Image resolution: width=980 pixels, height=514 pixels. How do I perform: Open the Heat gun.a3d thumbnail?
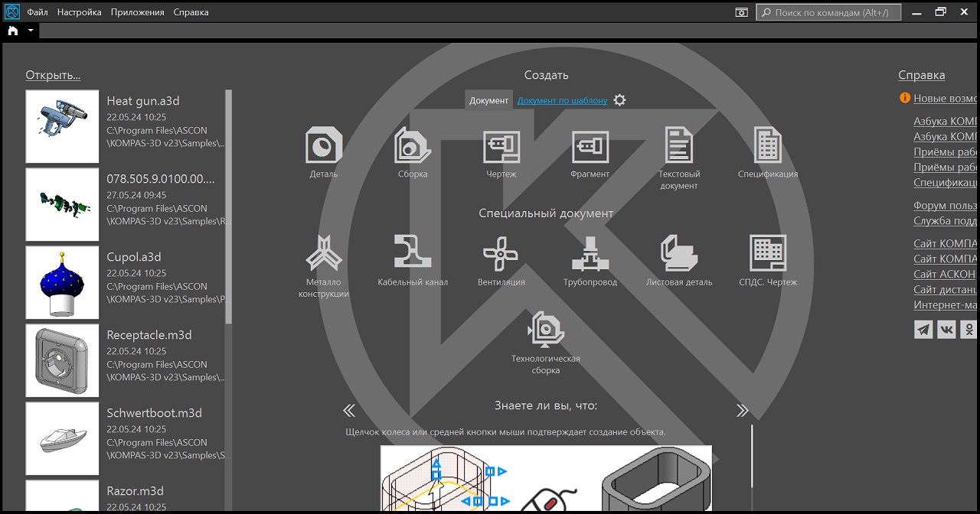(x=62, y=126)
